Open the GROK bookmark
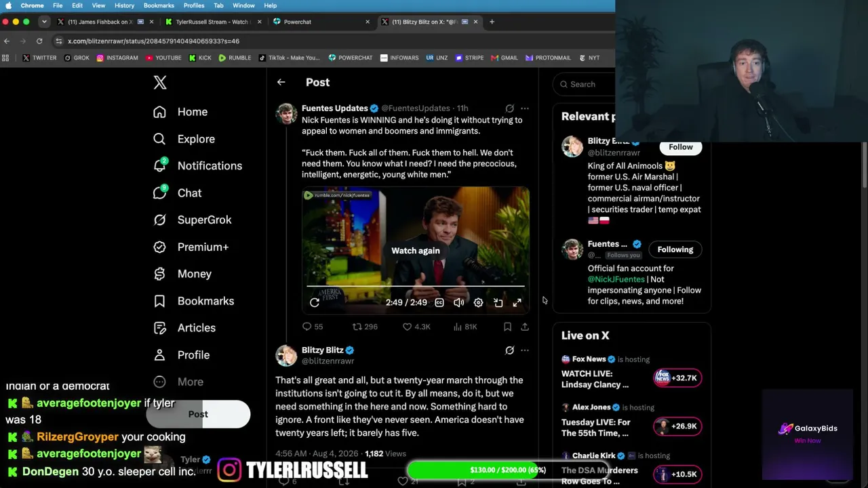The width and height of the screenshot is (868, 488). tap(77, 58)
